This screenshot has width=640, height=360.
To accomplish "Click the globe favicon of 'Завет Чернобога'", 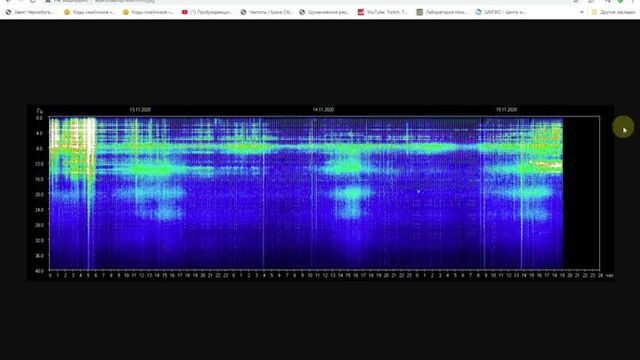I will click(8, 12).
